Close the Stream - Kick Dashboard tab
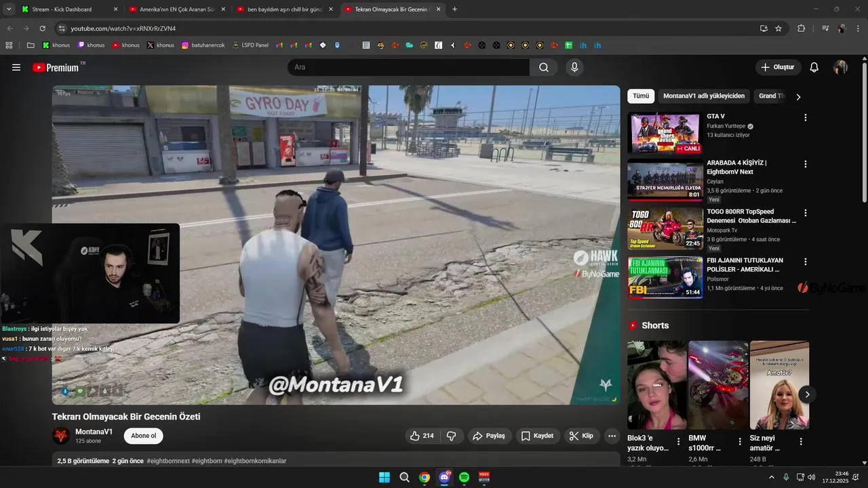This screenshot has height=488, width=868. [115, 9]
